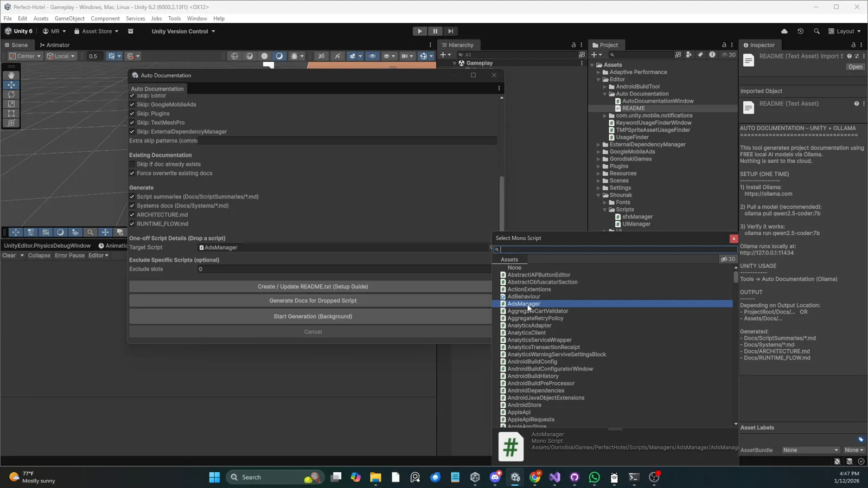This screenshot has width=868, height=488.
Task: Collapse the Auto Documentation folder in Project
Action: tap(605, 94)
